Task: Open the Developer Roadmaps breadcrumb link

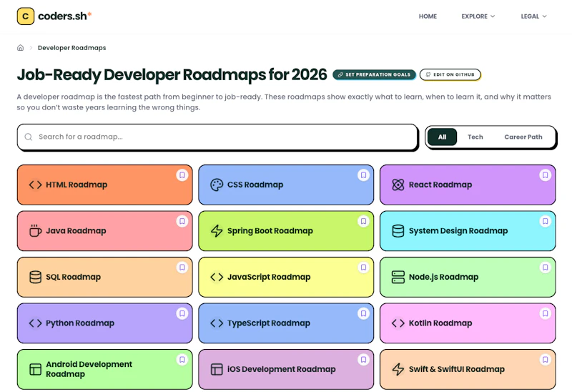Action: 72,48
